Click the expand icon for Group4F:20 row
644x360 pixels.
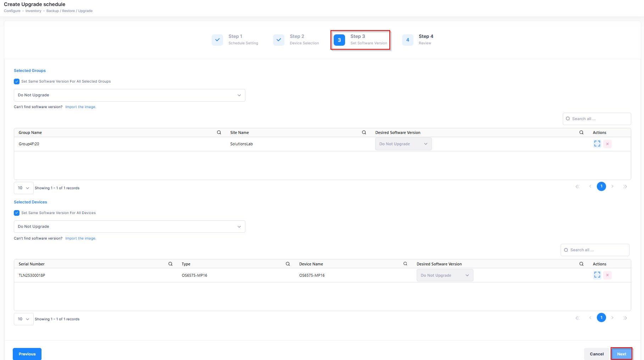tap(597, 144)
